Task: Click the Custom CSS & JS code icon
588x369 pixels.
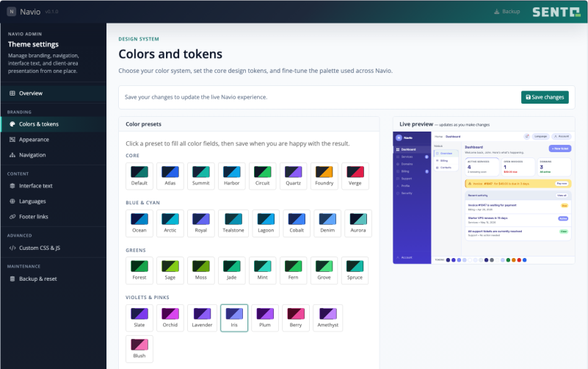Action: click(x=12, y=248)
